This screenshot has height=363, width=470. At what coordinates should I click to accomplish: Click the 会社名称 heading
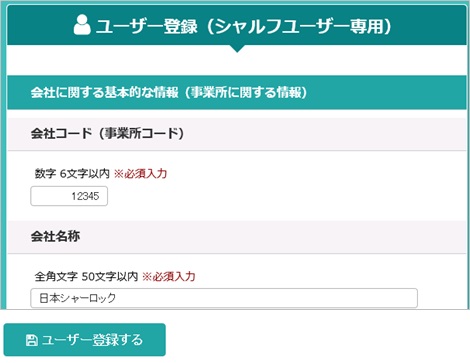(x=55, y=236)
